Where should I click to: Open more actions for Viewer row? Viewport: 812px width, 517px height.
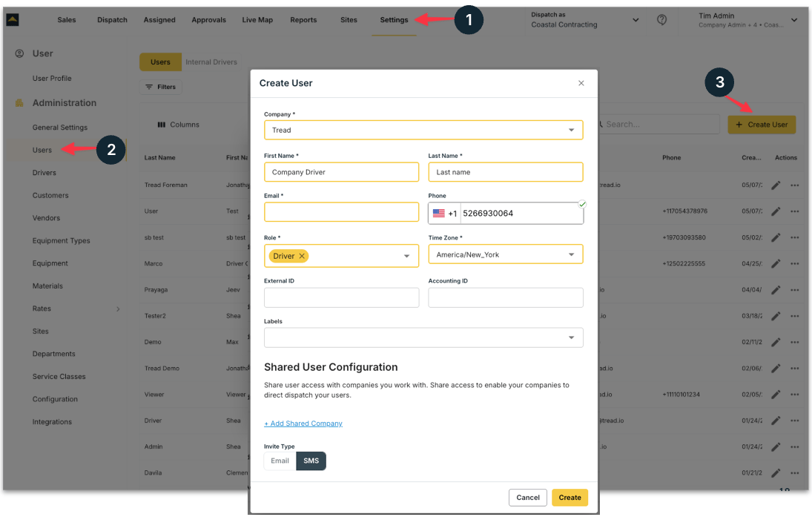(x=794, y=395)
